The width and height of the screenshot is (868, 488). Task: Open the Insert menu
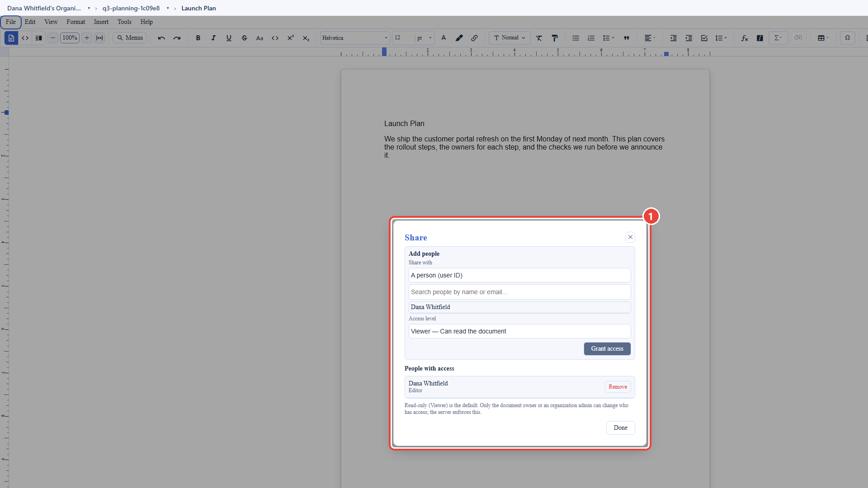[x=101, y=22]
